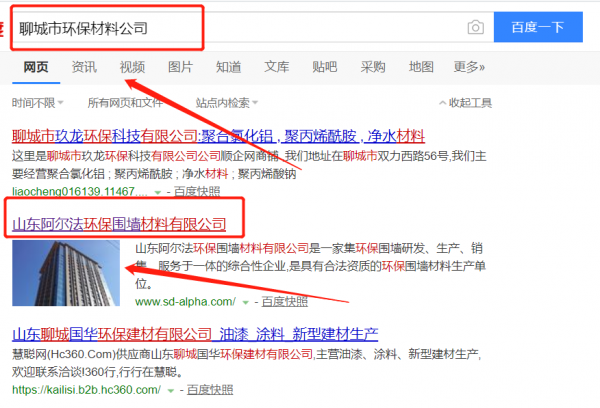Click the search box containing 聊城市环保材料公司

click(240, 28)
